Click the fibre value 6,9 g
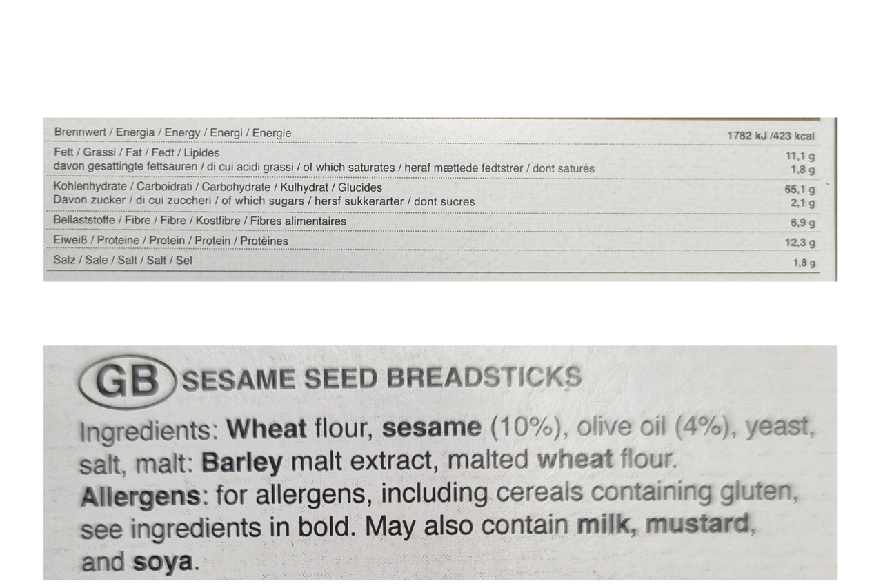883x588 pixels. click(803, 223)
